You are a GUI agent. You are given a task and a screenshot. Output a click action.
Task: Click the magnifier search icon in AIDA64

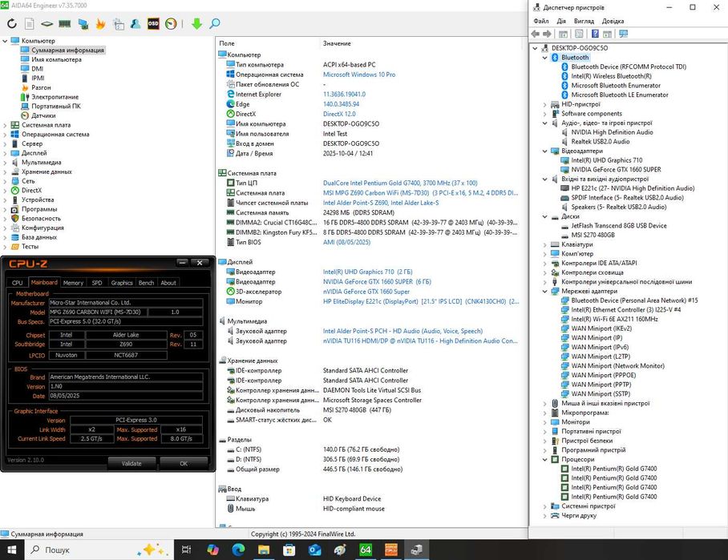click(215, 24)
